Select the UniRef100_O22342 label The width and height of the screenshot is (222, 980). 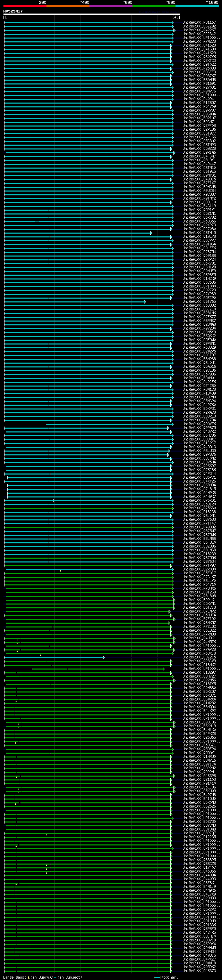click(199, 34)
